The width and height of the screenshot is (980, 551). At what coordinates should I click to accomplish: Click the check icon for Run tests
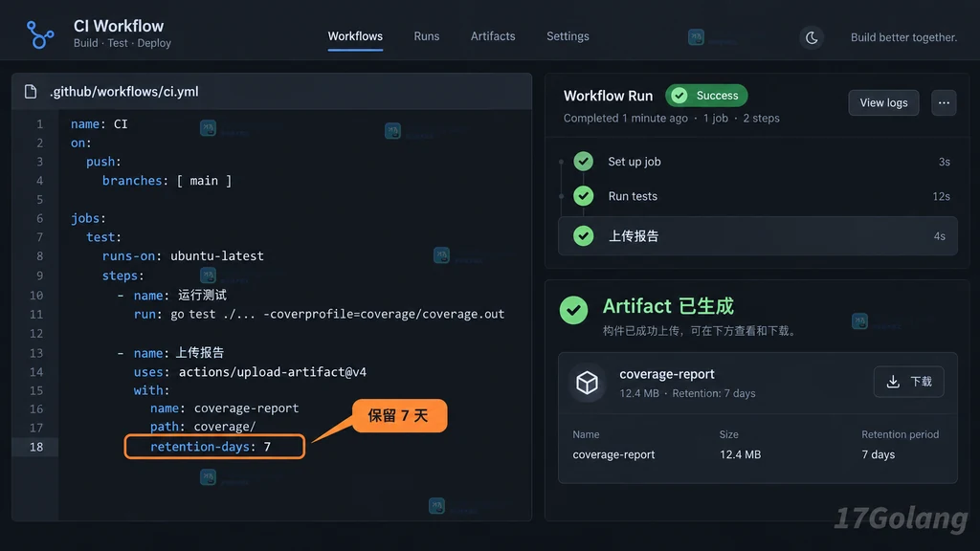click(583, 196)
